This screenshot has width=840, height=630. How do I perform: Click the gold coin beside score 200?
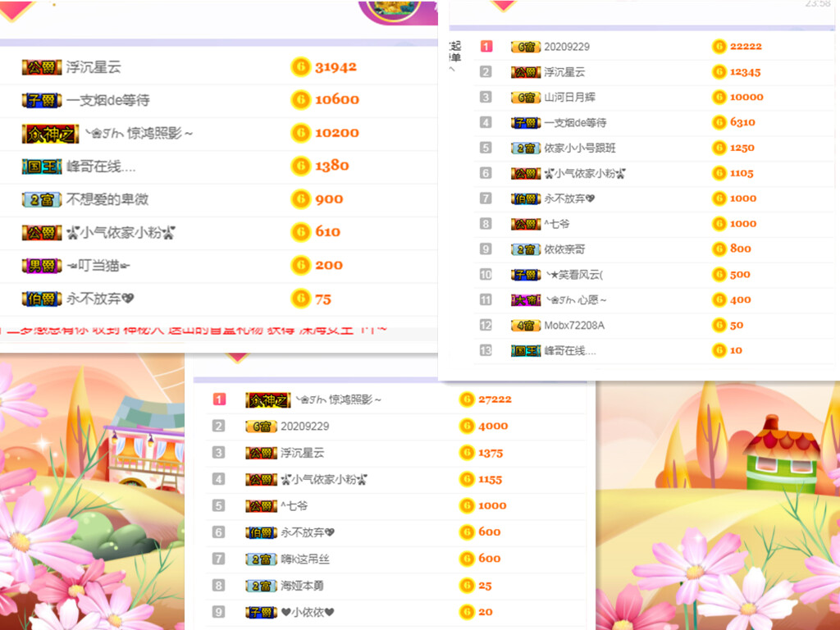point(300,265)
